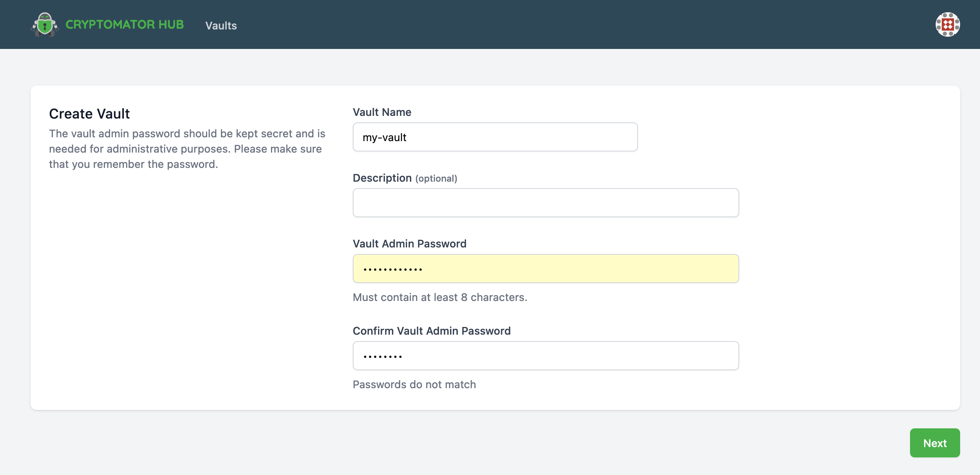Click the Cryptomator robot logo icon
Viewport: 980px width, 475px height.
pyautogui.click(x=45, y=24)
